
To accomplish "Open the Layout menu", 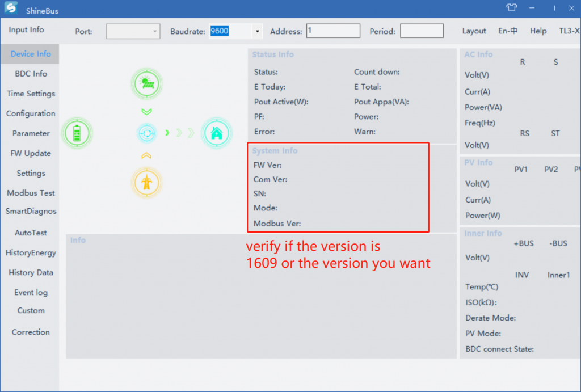I will pos(474,31).
